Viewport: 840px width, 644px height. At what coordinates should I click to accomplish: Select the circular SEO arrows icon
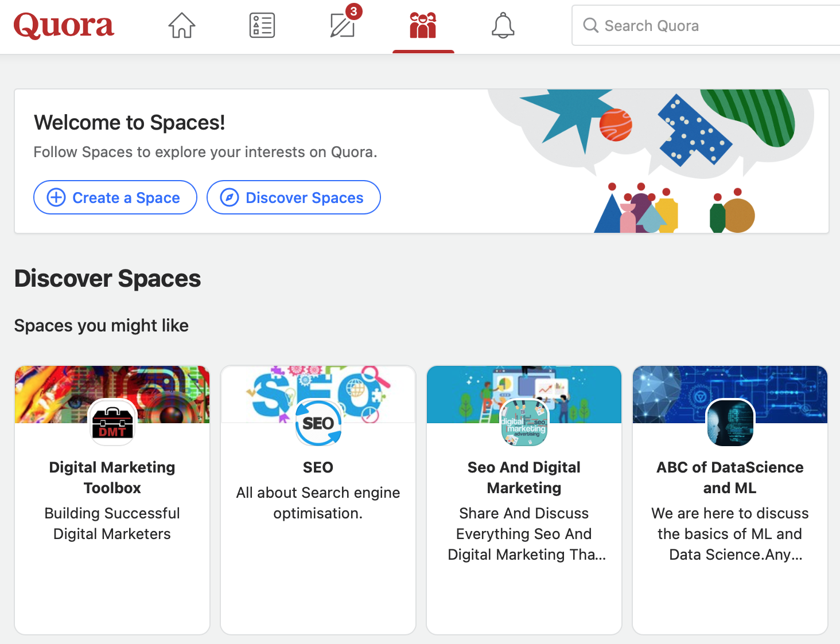pyautogui.click(x=318, y=423)
